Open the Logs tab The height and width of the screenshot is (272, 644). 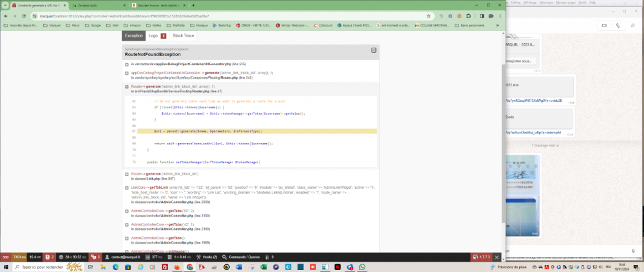point(157,35)
